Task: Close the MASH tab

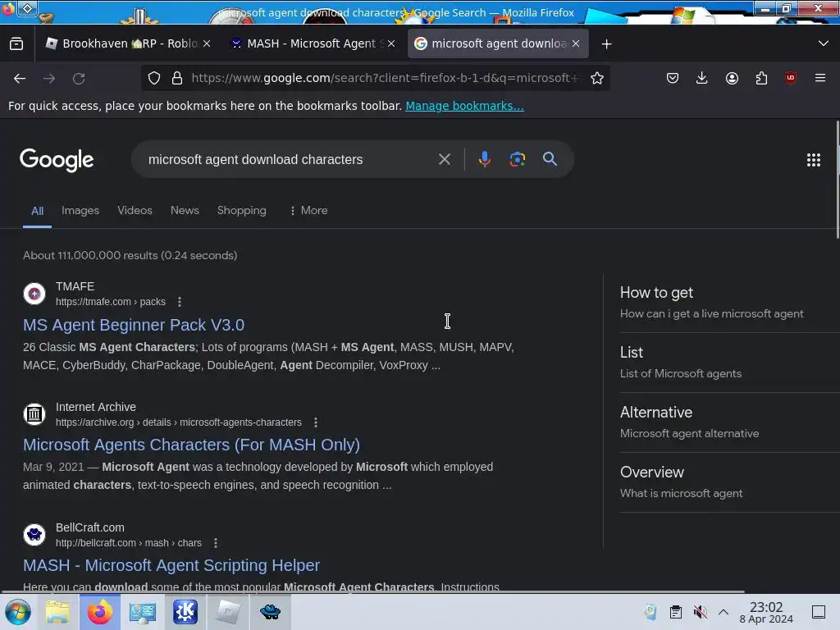Action: coord(391,43)
